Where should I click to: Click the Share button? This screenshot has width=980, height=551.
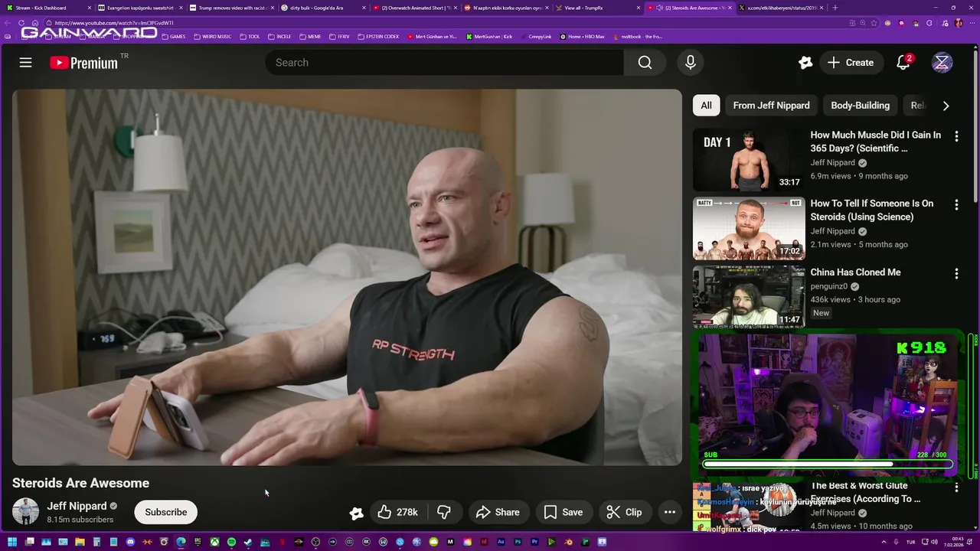498,512
